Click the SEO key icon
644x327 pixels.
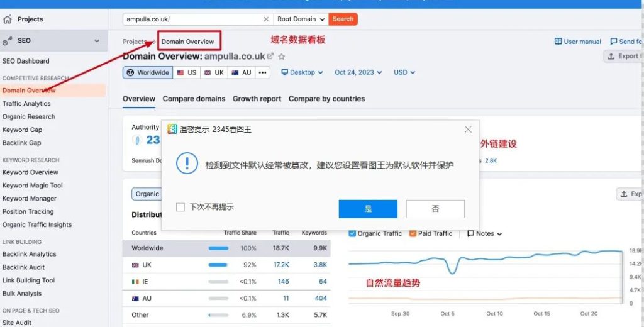click(8, 41)
